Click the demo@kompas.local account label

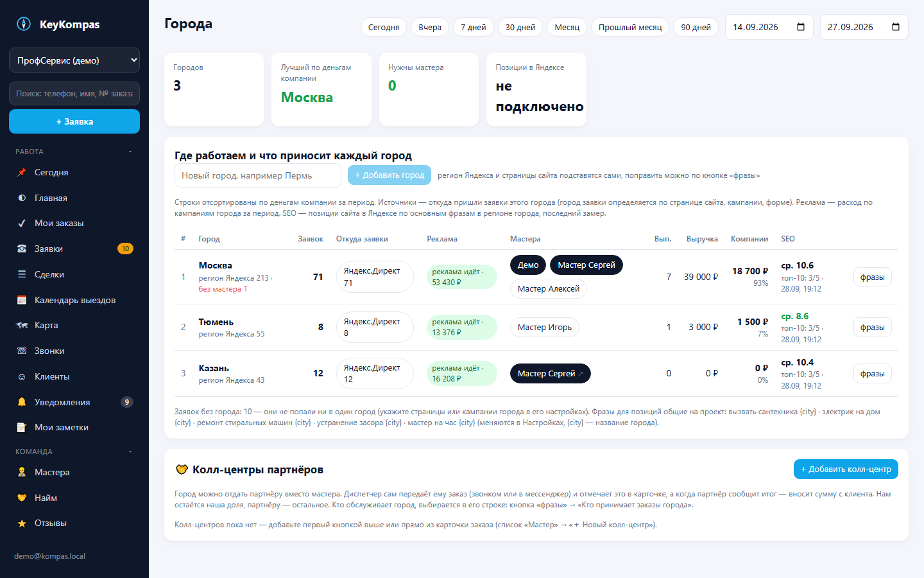49,556
